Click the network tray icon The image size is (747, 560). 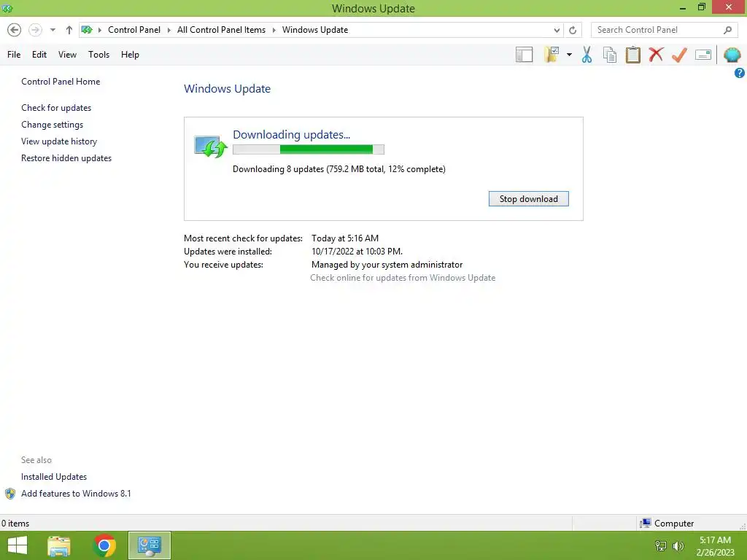tap(661, 546)
